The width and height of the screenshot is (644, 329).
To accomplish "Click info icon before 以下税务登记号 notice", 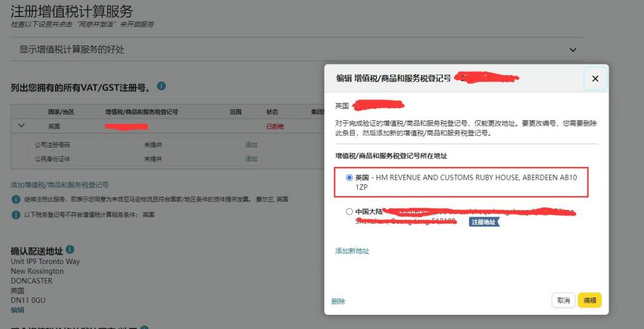I will (x=16, y=214).
